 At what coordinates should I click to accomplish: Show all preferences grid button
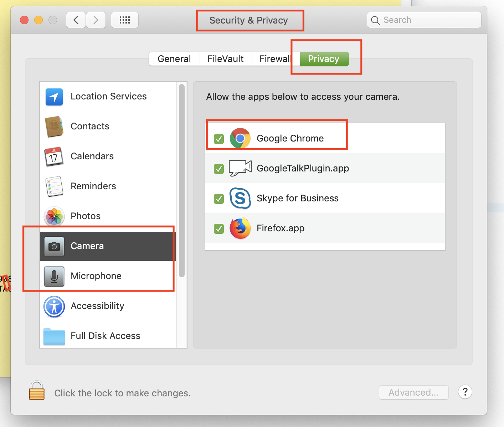pyautogui.click(x=125, y=20)
